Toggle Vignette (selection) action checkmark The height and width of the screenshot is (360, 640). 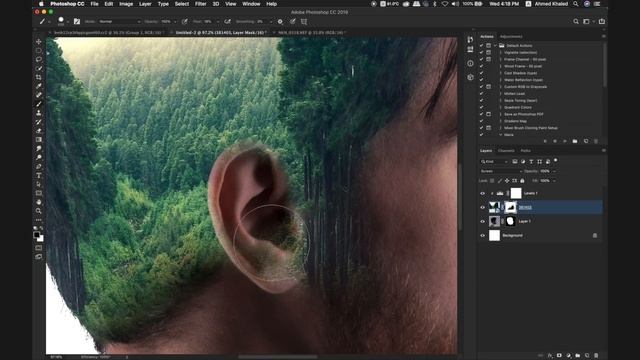coord(481,53)
